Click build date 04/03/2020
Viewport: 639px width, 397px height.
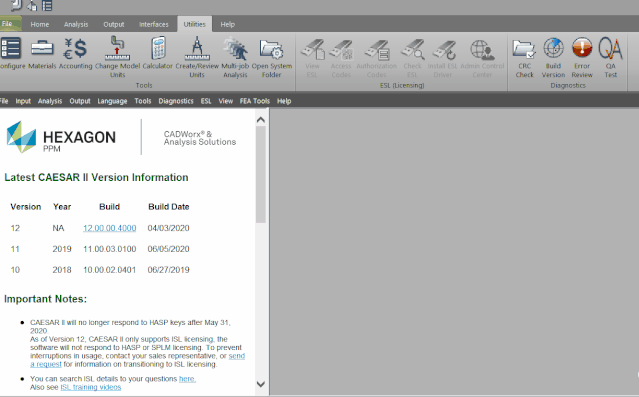pos(168,228)
